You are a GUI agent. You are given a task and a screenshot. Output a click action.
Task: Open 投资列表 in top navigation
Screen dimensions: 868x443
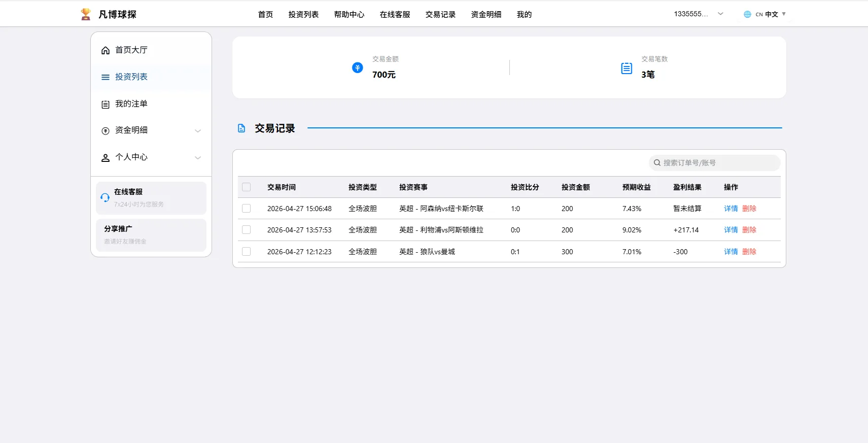[x=303, y=15]
